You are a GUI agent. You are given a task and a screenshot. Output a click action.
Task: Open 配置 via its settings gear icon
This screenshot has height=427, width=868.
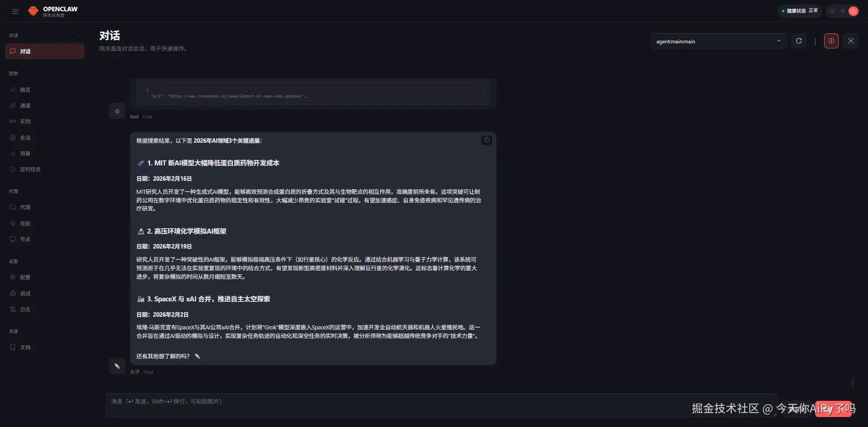tap(13, 277)
